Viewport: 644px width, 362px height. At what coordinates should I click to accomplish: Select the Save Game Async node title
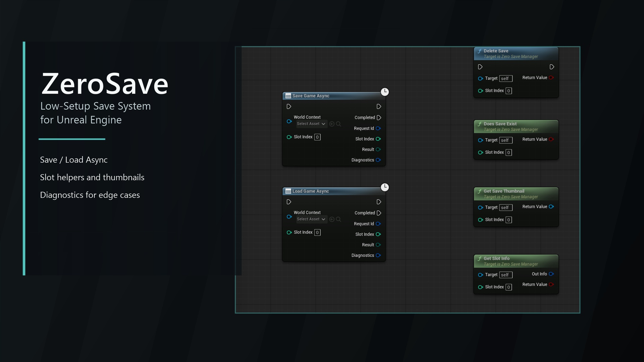tap(311, 96)
